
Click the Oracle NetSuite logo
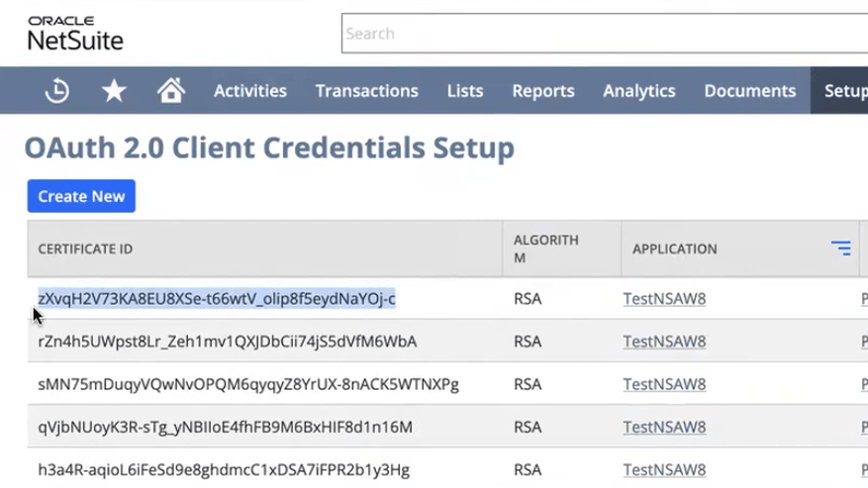(75, 34)
